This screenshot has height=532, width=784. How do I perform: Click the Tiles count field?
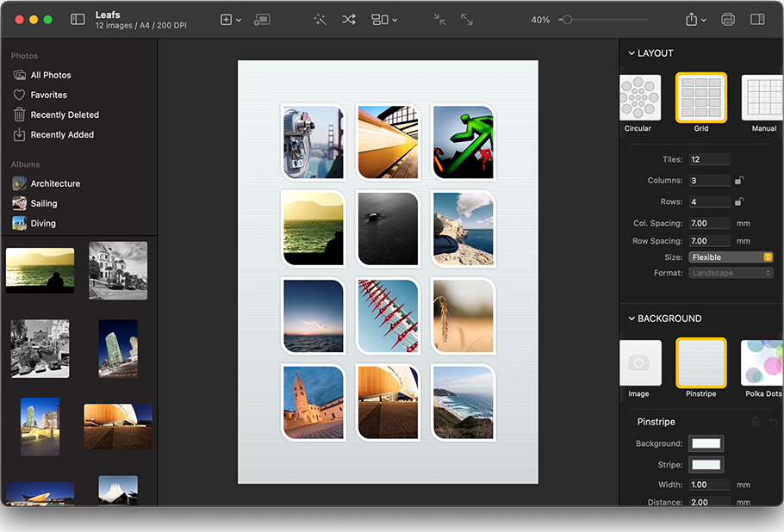[x=709, y=159]
